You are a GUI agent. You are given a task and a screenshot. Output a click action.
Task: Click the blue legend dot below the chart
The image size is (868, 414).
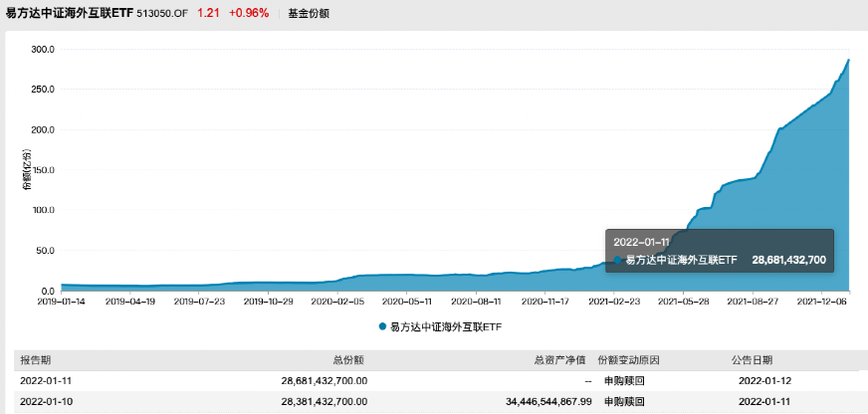(x=382, y=326)
